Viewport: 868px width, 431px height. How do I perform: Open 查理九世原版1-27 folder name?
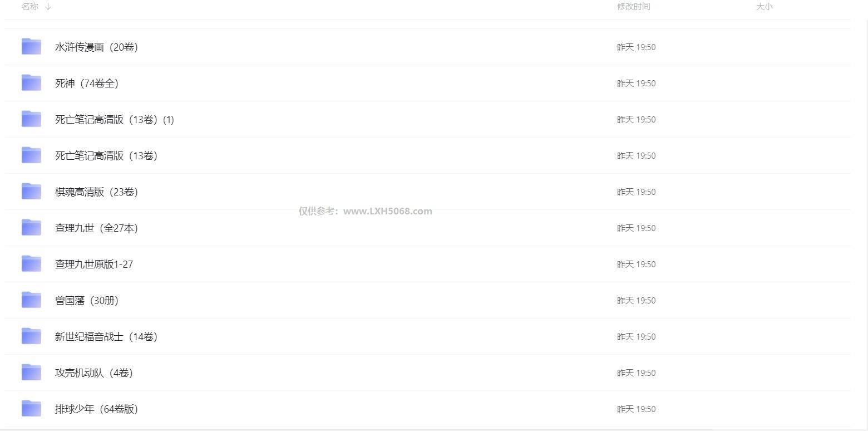pos(94,265)
